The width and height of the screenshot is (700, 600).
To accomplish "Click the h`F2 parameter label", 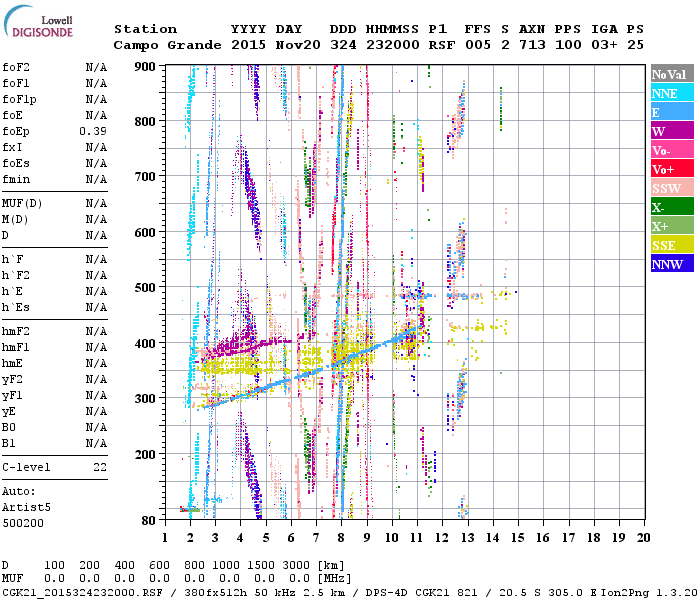I will (16, 275).
